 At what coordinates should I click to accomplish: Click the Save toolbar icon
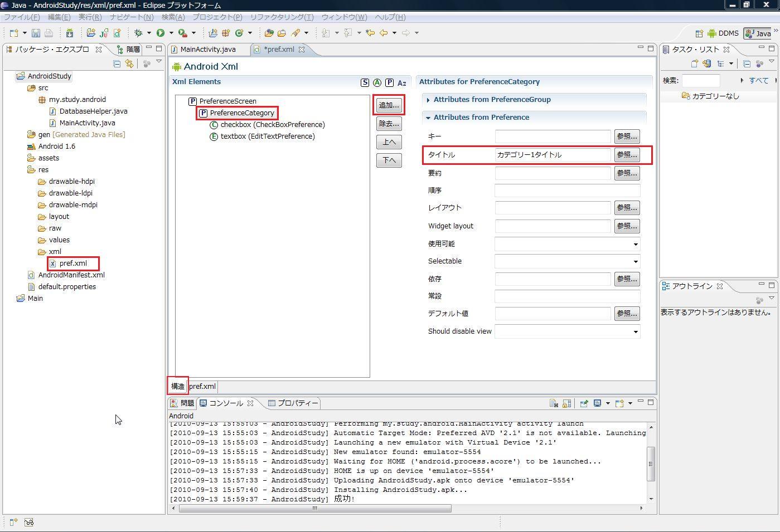pos(36,33)
